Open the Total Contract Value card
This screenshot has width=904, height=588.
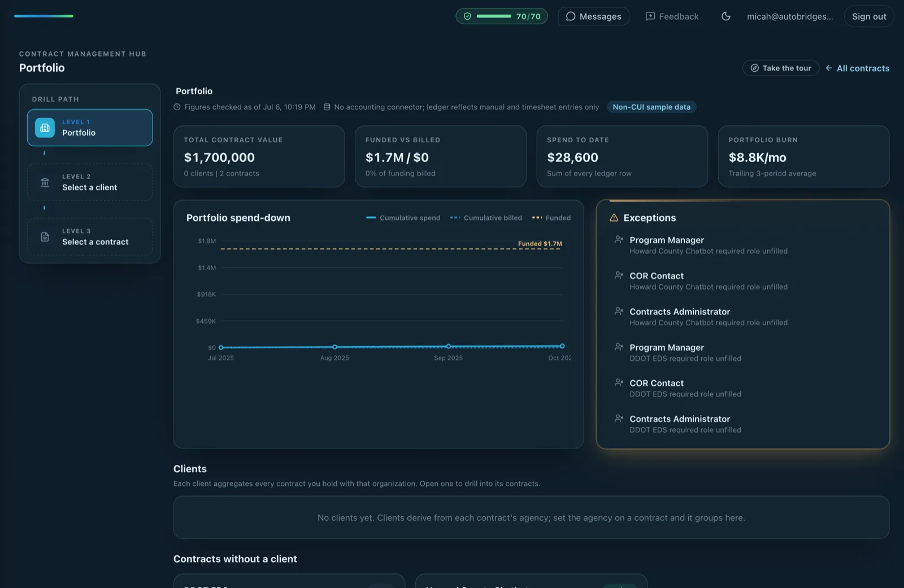coord(259,156)
